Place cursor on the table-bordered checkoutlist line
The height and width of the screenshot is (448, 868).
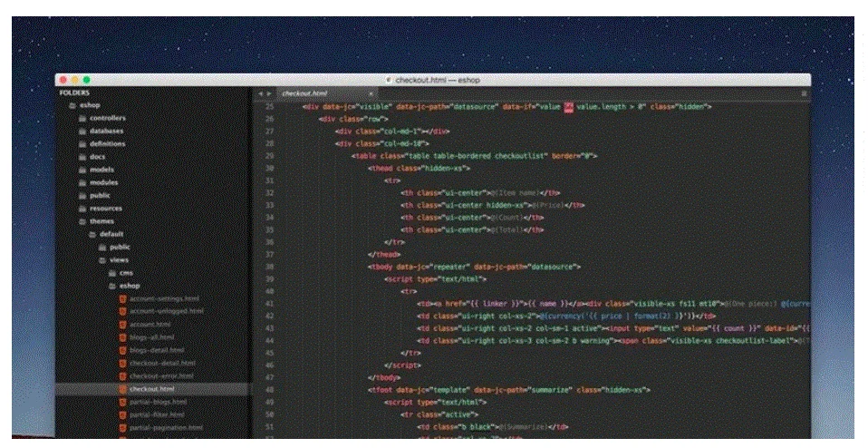click(x=475, y=156)
